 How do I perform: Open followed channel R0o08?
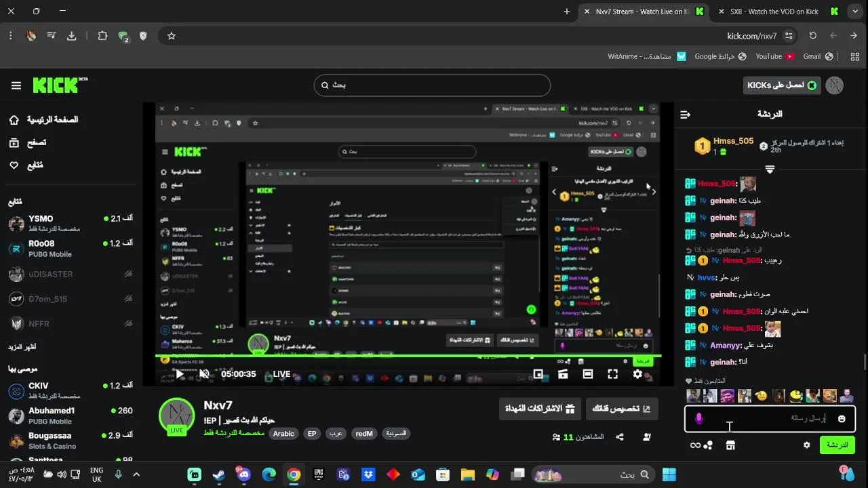pyautogui.click(x=71, y=249)
